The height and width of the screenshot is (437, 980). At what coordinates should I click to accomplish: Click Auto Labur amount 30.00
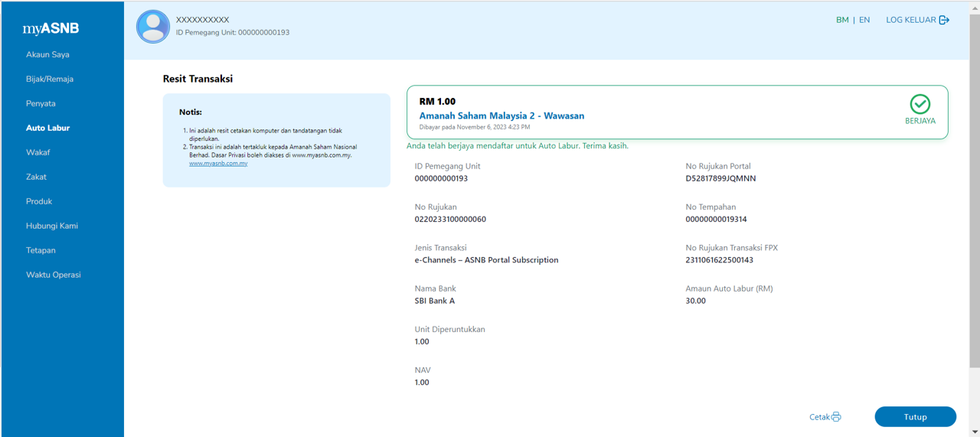point(696,301)
